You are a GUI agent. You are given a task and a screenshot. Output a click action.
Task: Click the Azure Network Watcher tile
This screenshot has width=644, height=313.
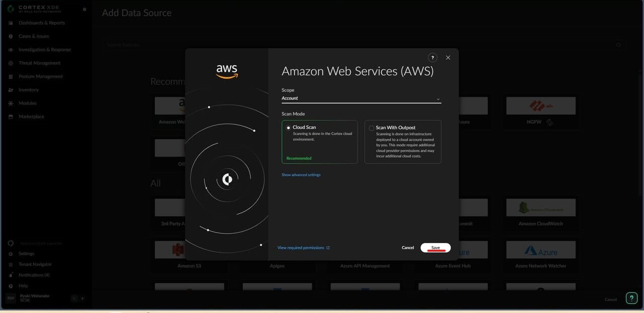(541, 255)
